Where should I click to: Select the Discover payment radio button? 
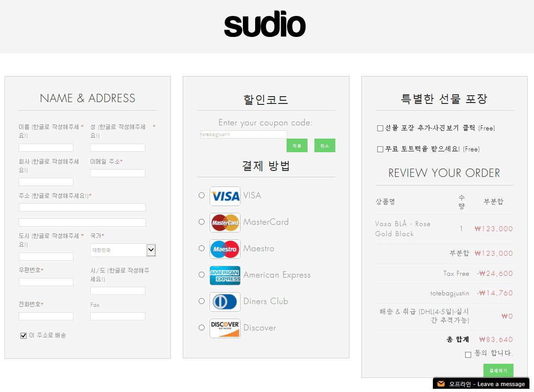(201, 327)
